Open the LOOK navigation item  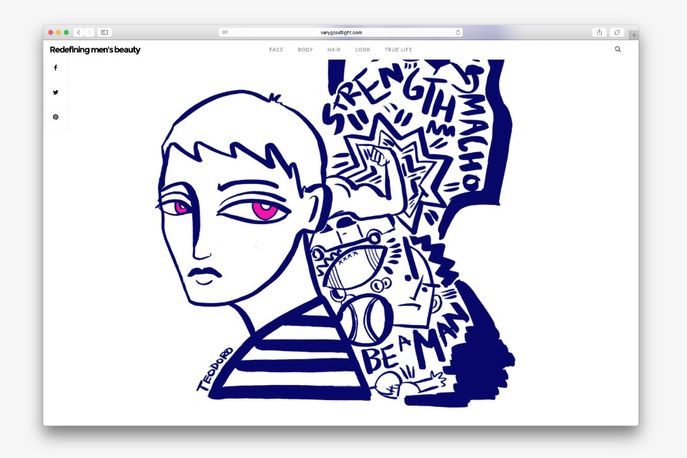pyautogui.click(x=362, y=49)
